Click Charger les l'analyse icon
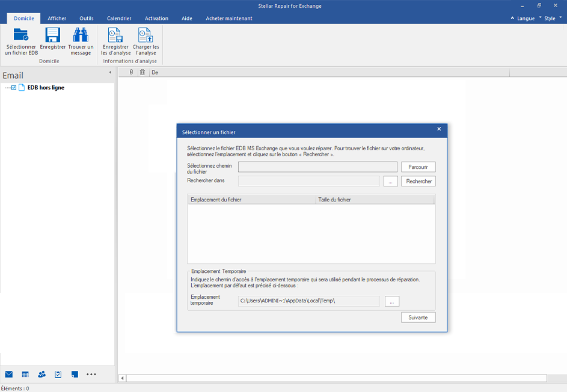Image resolution: width=567 pixels, height=392 pixels. [146, 35]
